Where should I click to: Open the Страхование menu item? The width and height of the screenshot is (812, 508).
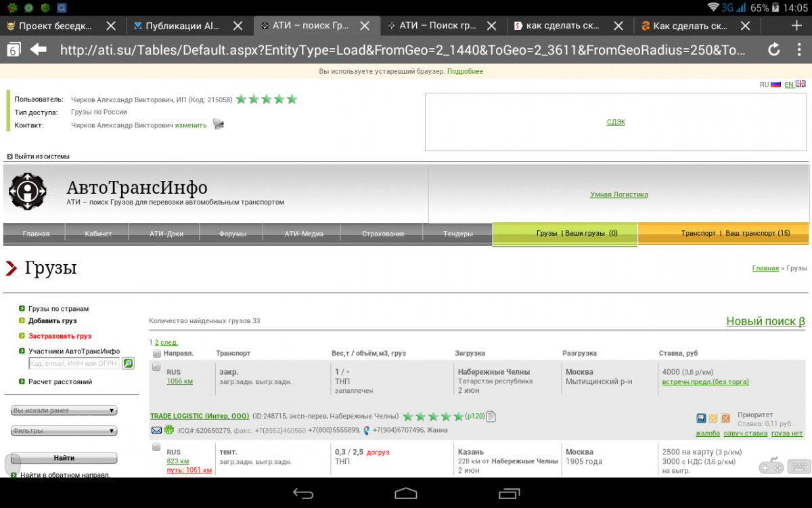click(383, 234)
